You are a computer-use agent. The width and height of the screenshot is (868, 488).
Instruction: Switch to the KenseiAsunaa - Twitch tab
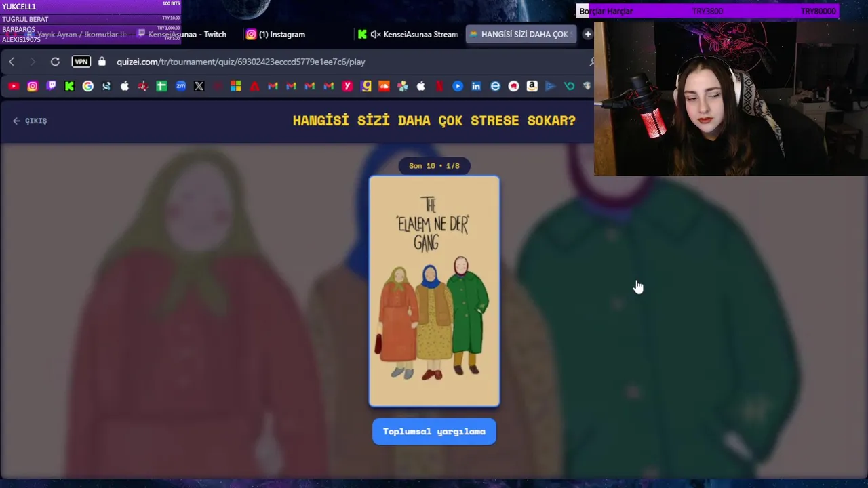click(182, 34)
